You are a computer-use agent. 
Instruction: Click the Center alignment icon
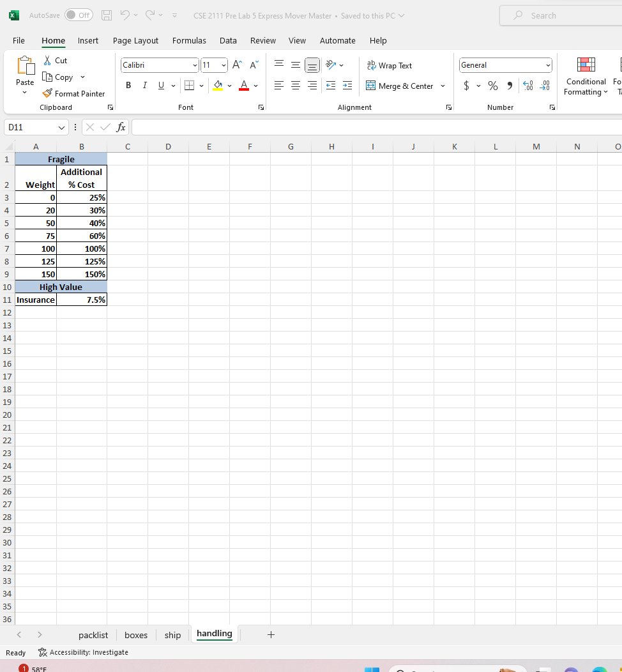[296, 86]
